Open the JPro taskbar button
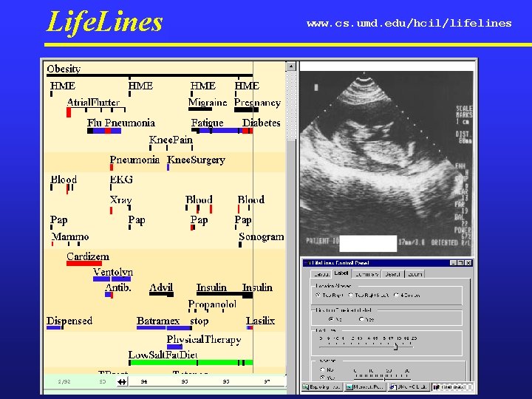 pos(410,386)
